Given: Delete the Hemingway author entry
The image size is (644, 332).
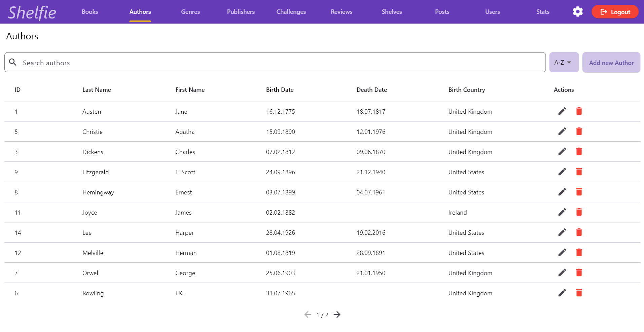Looking at the screenshot, I should 579,192.
